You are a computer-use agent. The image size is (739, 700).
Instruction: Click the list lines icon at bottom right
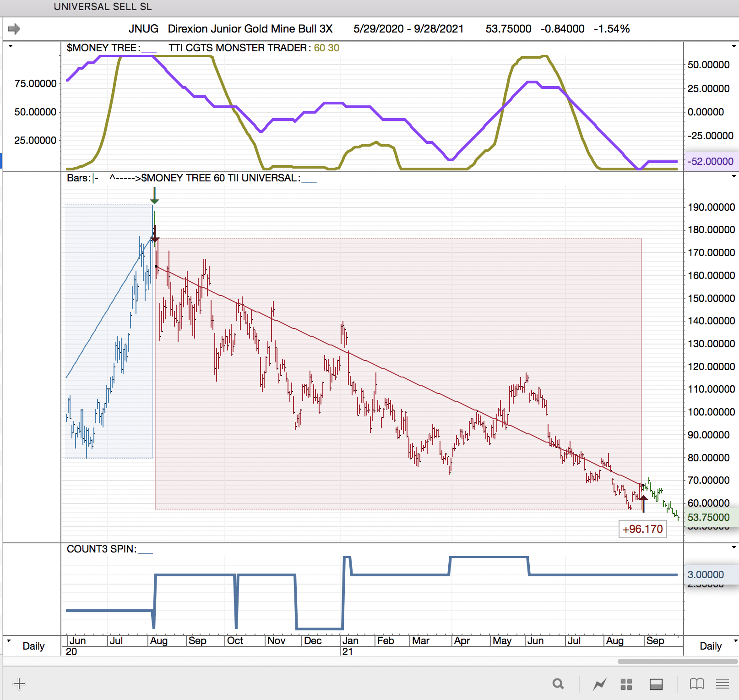pos(722,684)
